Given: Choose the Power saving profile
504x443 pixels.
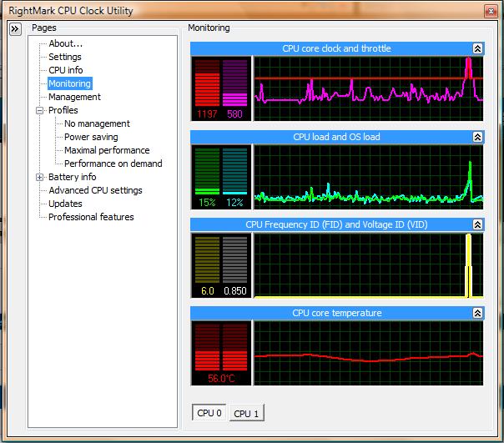Looking at the screenshot, I should tap(91, 137).
